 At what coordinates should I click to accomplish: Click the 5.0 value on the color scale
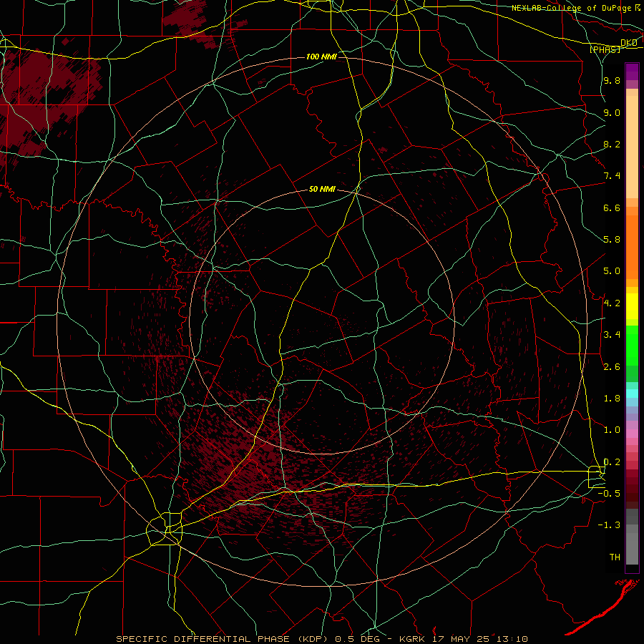click(612, 271)
